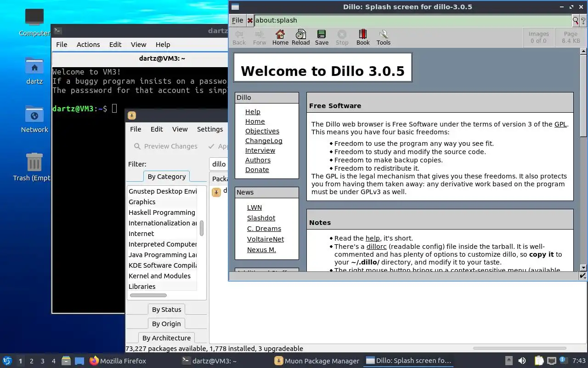Switch to the By Origin tab
The height and width of the screenshot is (368, 588).
[x=166, y=324]
